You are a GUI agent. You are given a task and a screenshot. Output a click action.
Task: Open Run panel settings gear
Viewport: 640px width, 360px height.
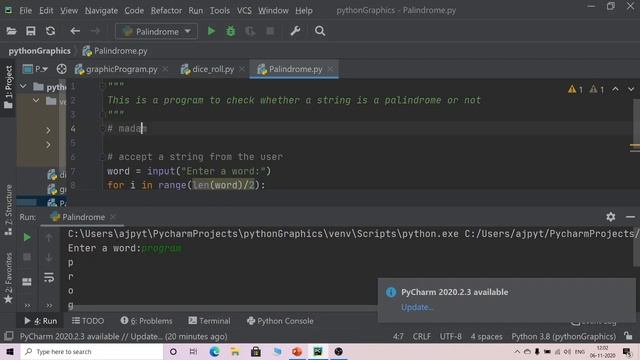(x=611, y=217)
